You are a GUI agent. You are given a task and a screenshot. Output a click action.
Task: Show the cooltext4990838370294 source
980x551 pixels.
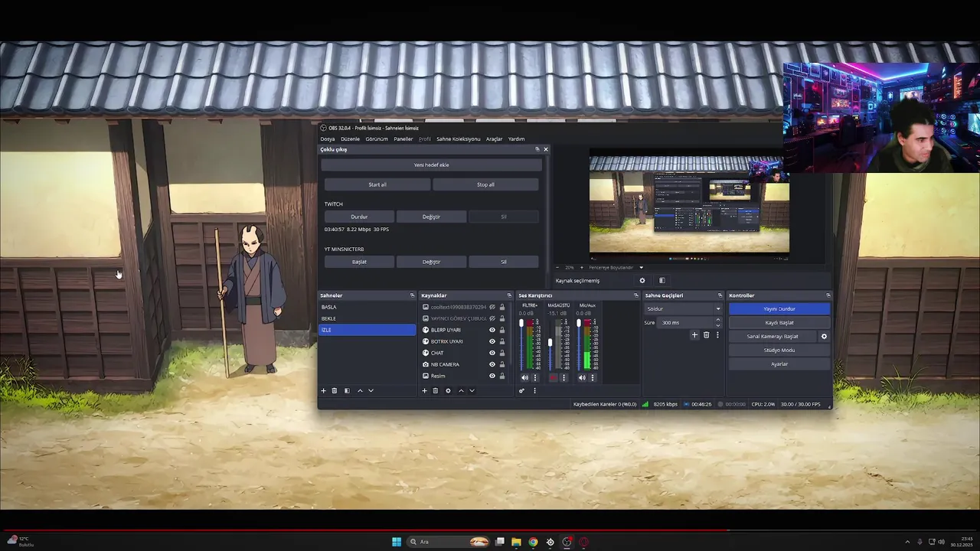pos(492,307)
